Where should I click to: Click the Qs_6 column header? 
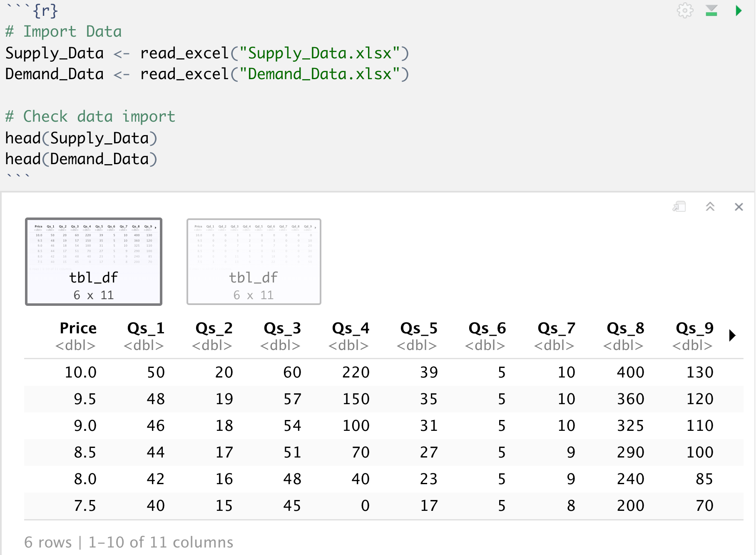coord(487,328)
